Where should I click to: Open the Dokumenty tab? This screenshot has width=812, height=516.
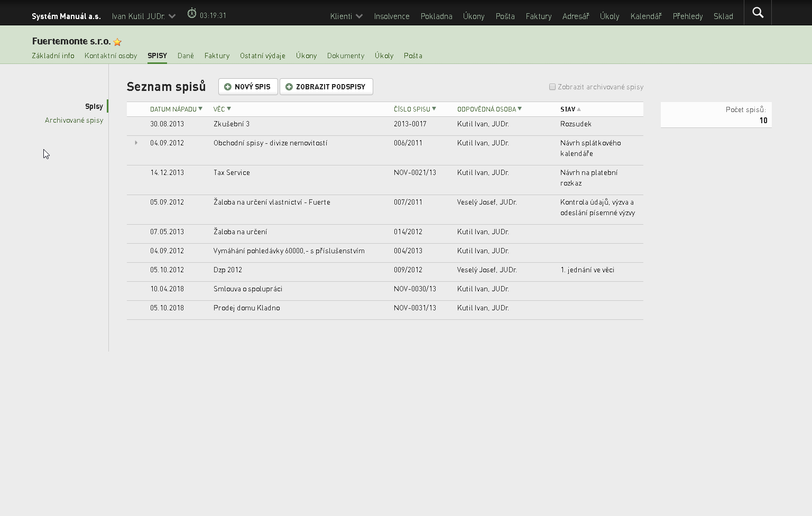pos(346,56)
